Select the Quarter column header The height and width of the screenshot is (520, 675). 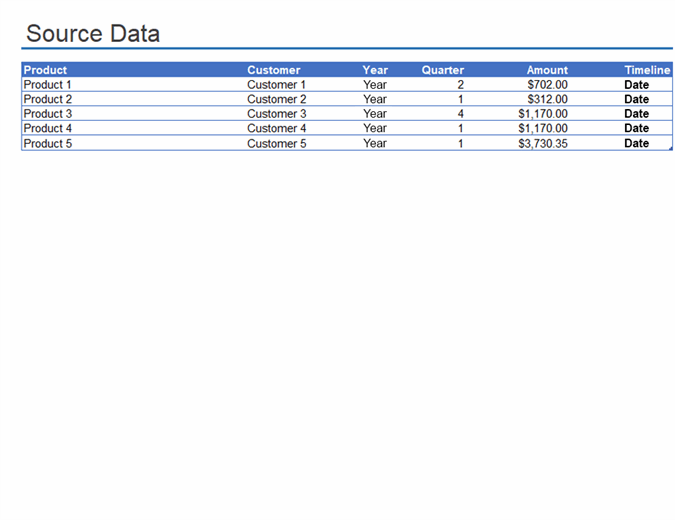pos(443,70)
